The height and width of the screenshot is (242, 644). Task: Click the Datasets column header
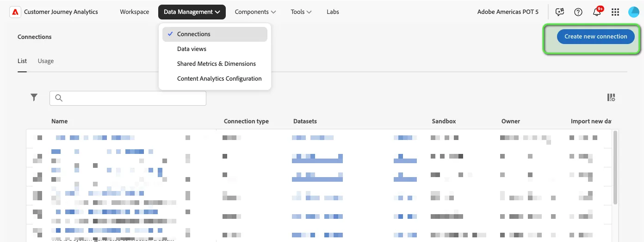[x=305, y=121]
